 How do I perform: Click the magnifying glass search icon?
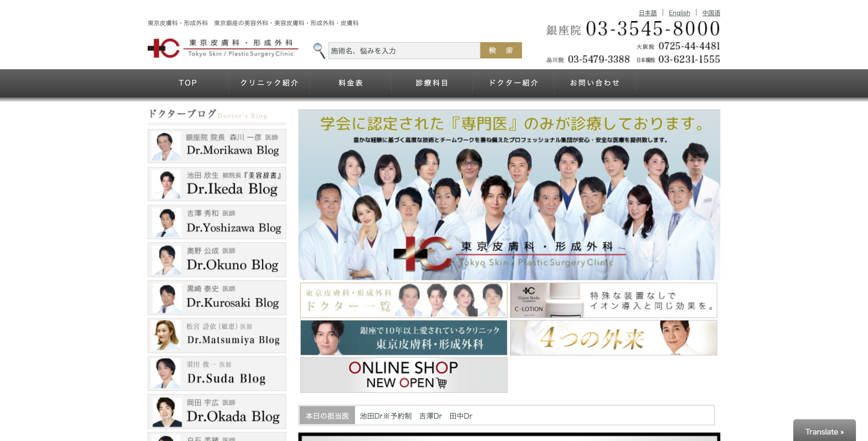tap(319, 51)
